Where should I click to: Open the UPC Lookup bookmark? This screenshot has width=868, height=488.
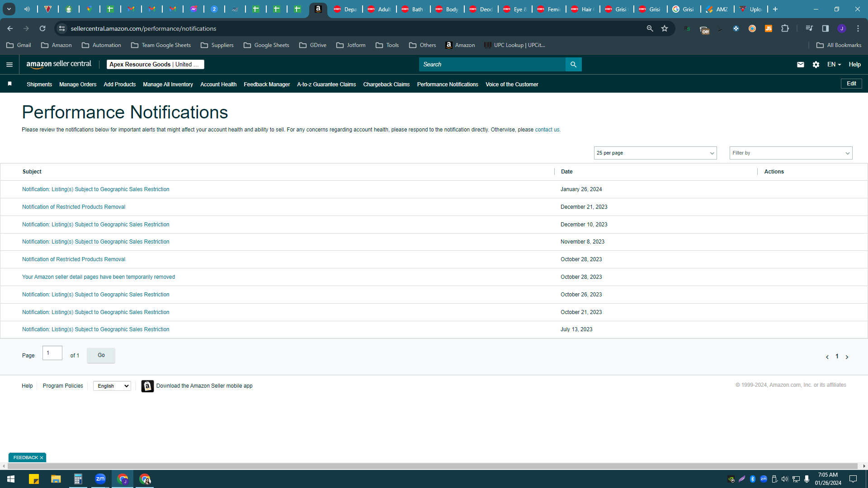[514, 45]
